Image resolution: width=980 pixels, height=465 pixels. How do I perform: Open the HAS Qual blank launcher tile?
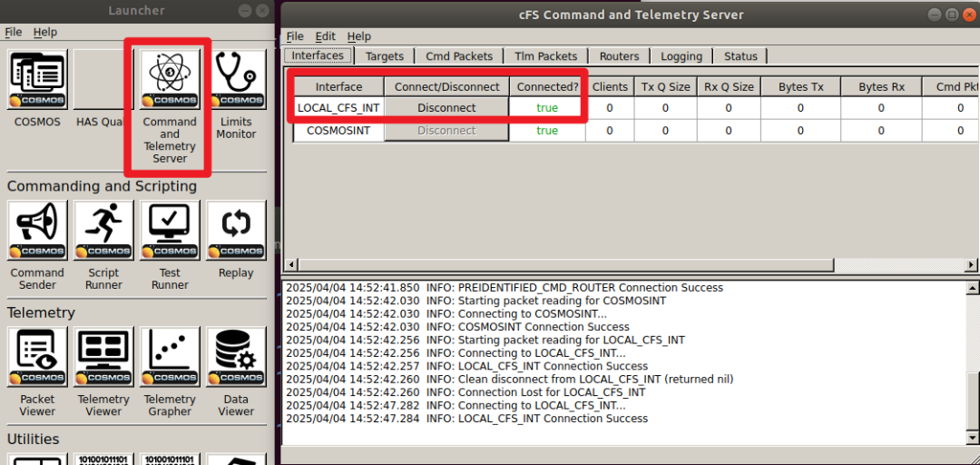tap(103, 80)
